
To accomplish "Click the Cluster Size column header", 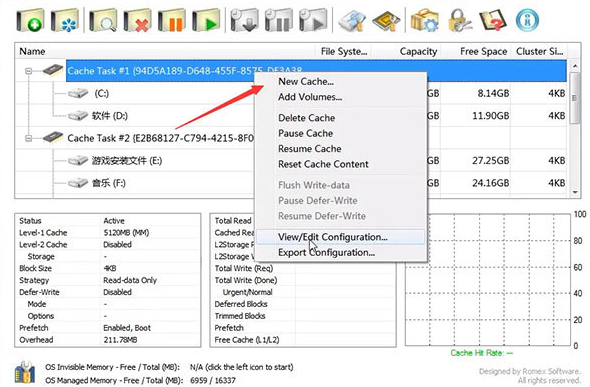I will [x=540, y=51].
